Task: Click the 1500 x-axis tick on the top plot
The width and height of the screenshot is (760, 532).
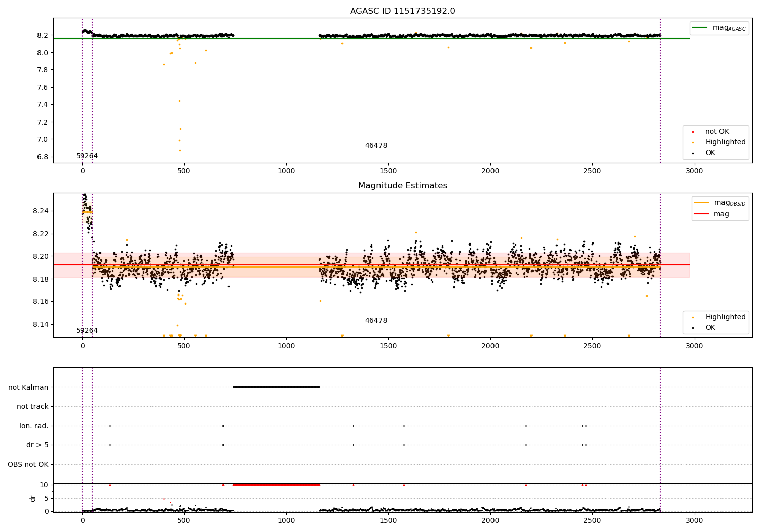Action: click(x=388, y=171)
